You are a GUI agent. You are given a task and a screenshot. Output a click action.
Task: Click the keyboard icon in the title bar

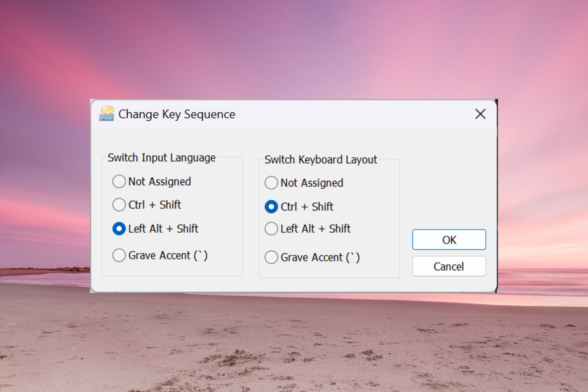[107, 114]
